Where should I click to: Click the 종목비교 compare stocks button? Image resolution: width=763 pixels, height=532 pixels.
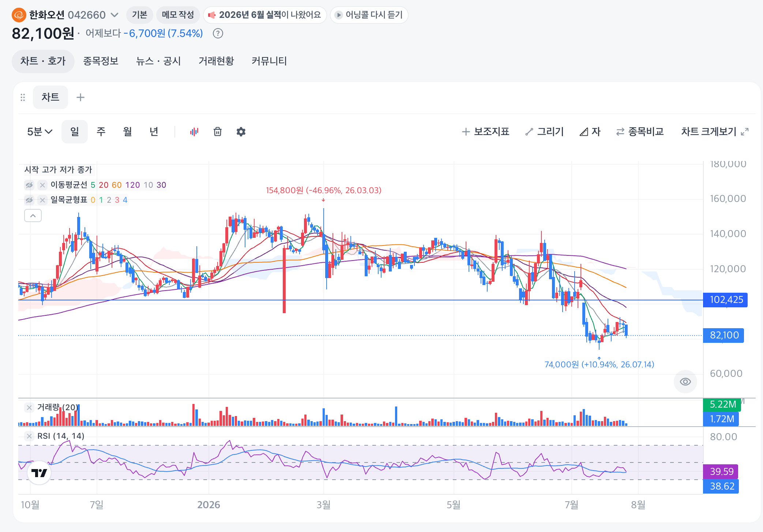(640, 132)
